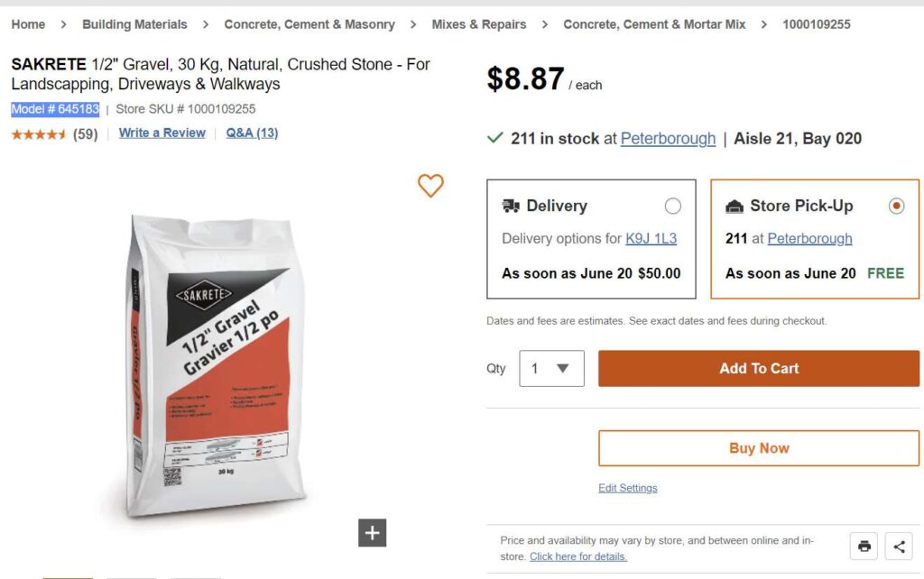Viewport: 924px width, 579px height.
Task: Add product to wishlist heart icon
Action: [430, 185]
